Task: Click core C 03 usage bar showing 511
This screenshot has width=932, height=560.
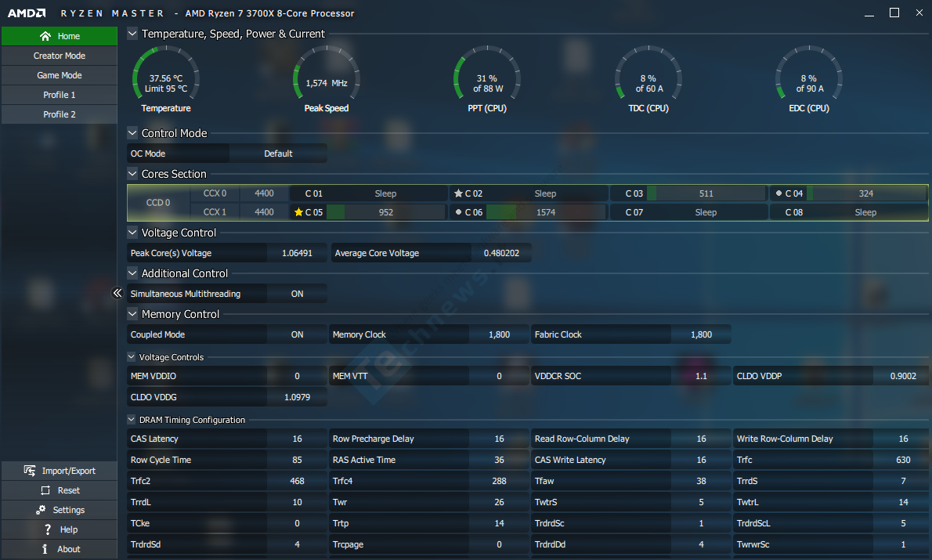Action: pyautogui.click(x=706, y=193)
